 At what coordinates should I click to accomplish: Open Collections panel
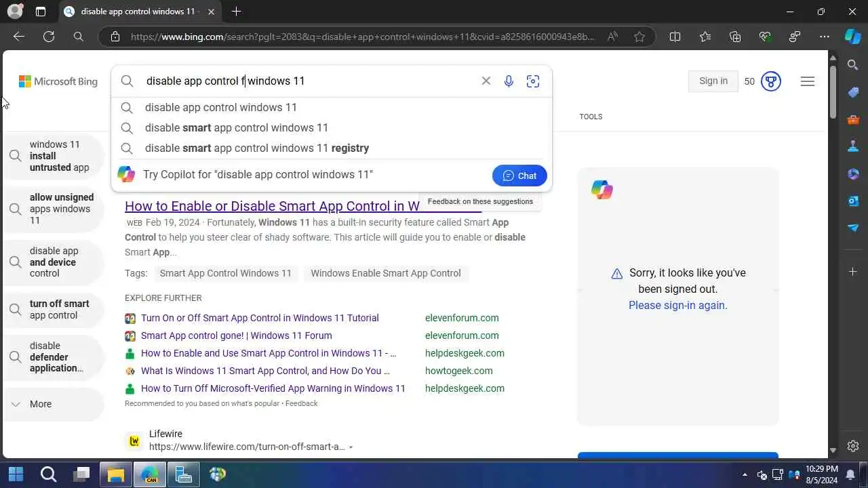pos(735,37)
